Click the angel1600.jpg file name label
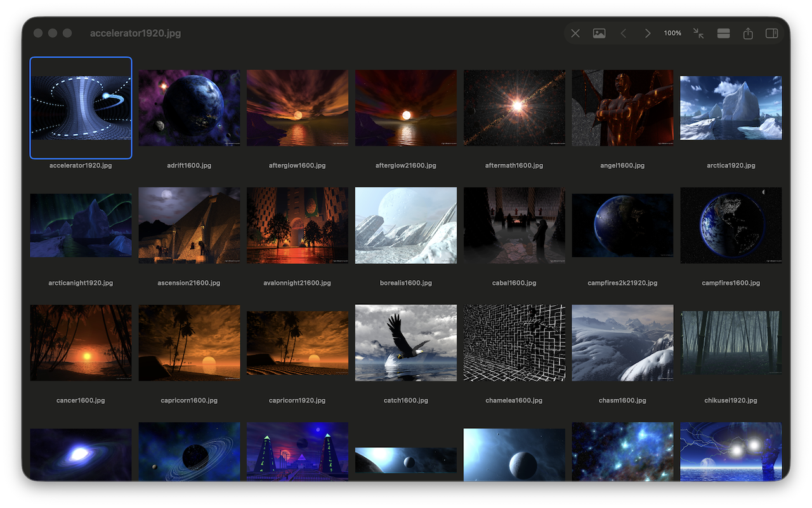Screen dimensions: 812x508 622,165
